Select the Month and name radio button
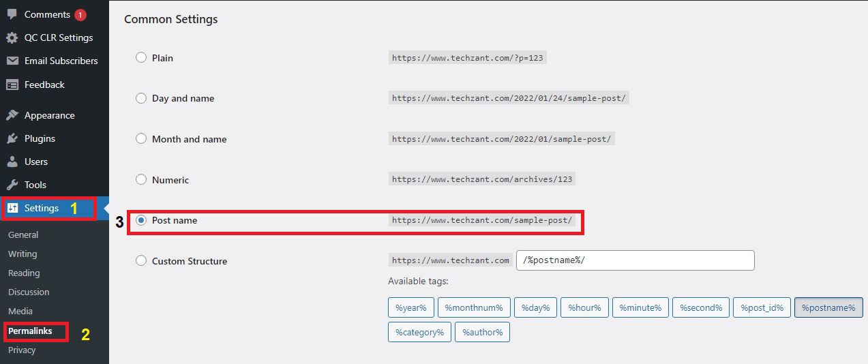The height and width of the screenshot is (364, 868). tap(141, 138)
